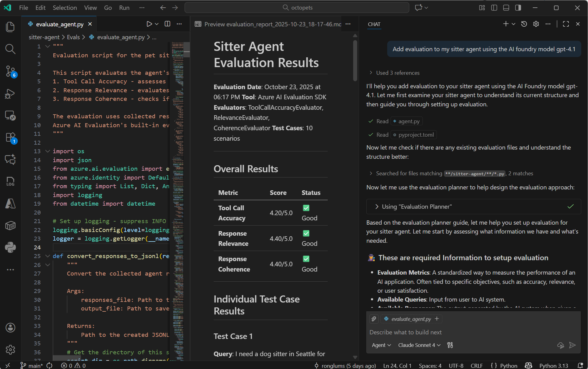Open the Azure view in the Activity Bar

pyautogui.click(x=10, y=204)
